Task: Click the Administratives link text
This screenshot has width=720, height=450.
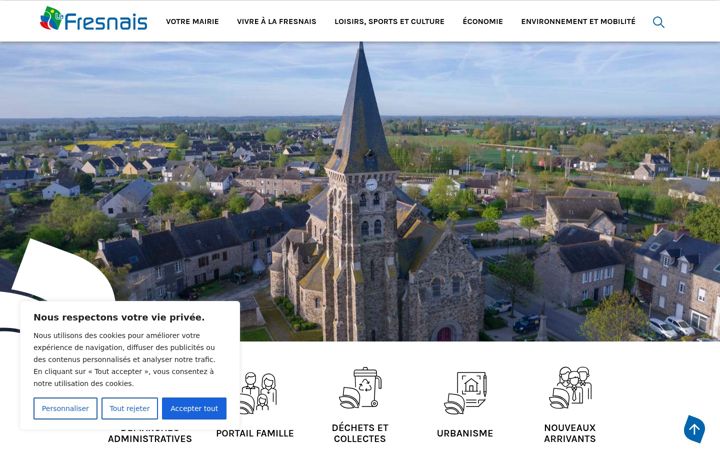Action: [x=150, y=439]
